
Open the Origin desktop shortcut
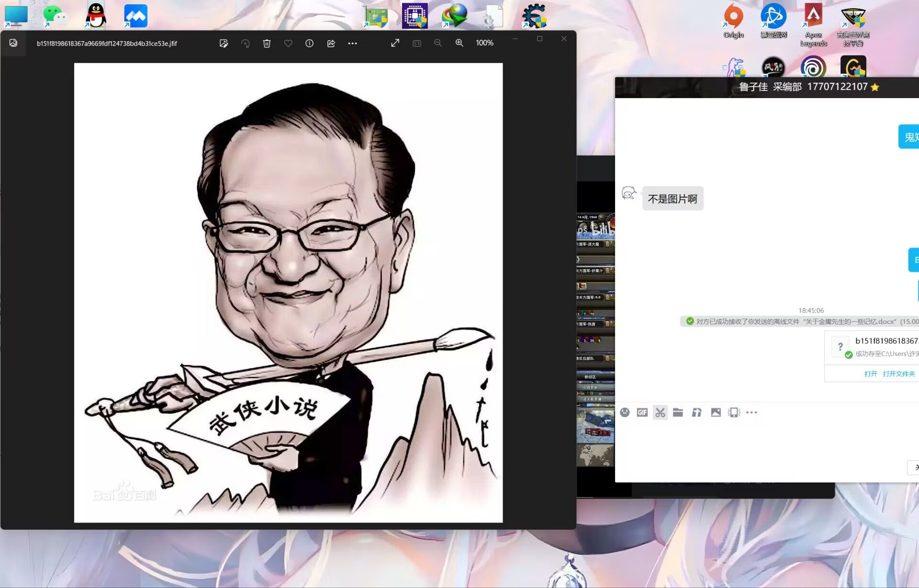point(733,21)
